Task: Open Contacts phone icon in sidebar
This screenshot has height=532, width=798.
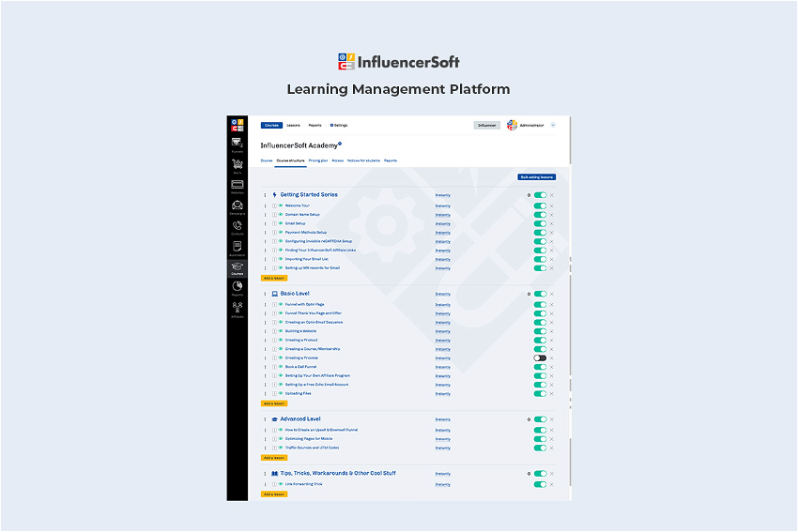Action: 237,227
